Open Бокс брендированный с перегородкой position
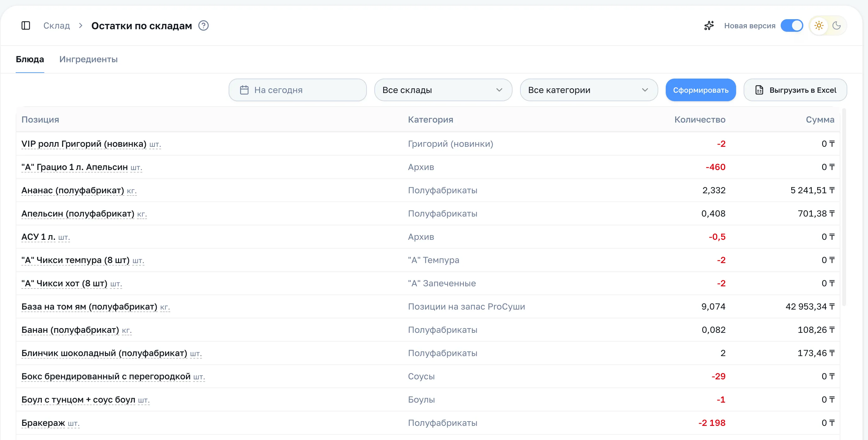 [106, 377]
